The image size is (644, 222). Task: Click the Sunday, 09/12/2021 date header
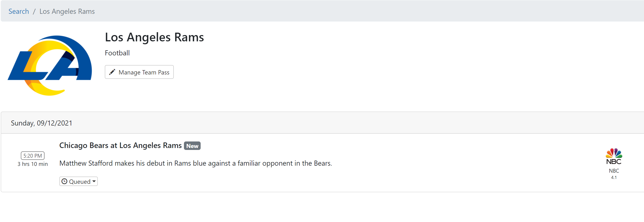tap(41, 123)
